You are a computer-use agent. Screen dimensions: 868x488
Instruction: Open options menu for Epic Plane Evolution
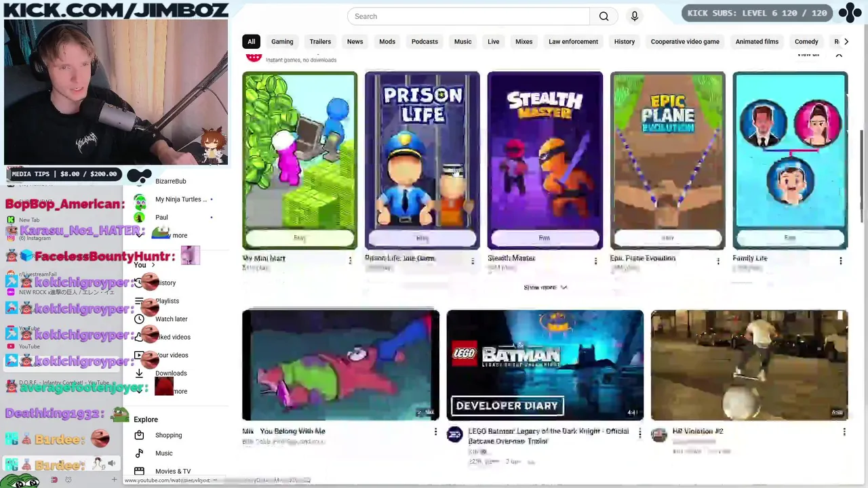coord(718,261)
